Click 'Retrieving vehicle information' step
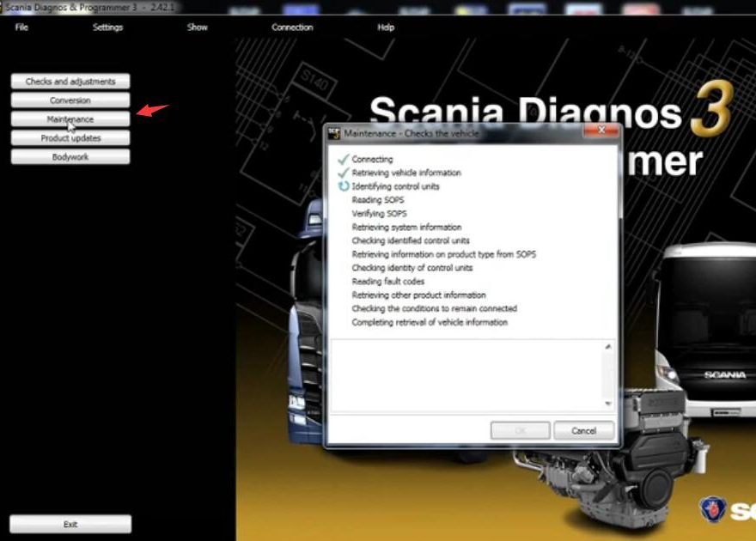Screen dimensions: 756x541 point(406,173)
